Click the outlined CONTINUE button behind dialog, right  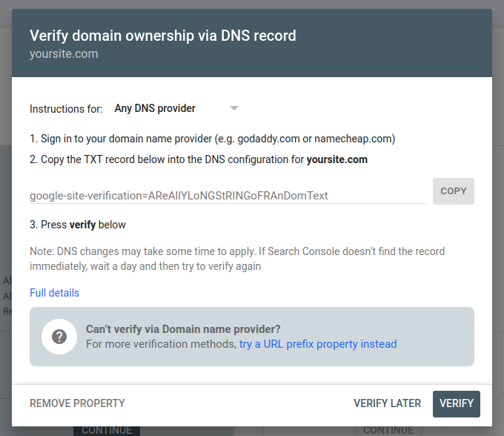coord(388,431)
